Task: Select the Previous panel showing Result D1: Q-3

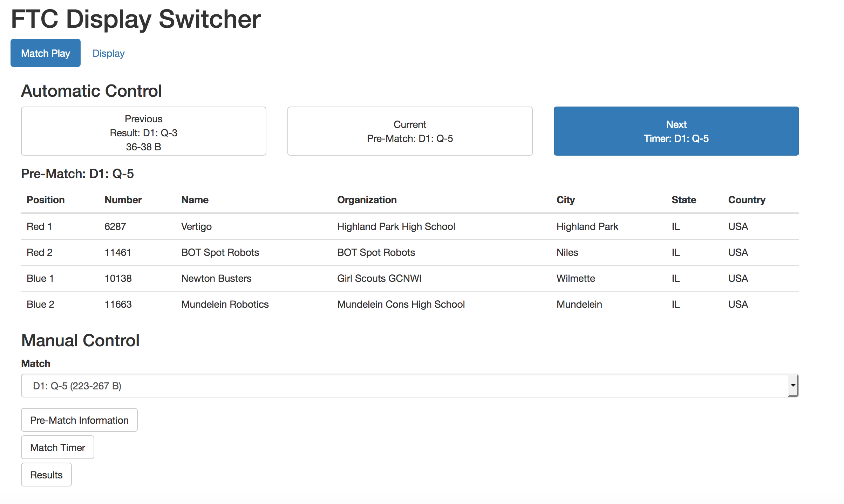Action: pyautogui.click(x=143, y=131)
